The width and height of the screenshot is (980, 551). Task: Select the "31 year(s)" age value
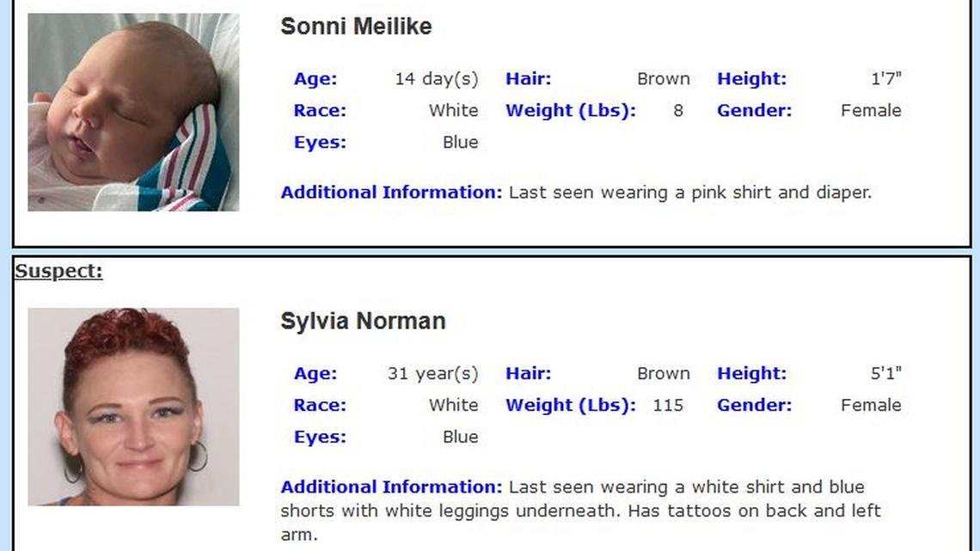(x=432, y=374)
